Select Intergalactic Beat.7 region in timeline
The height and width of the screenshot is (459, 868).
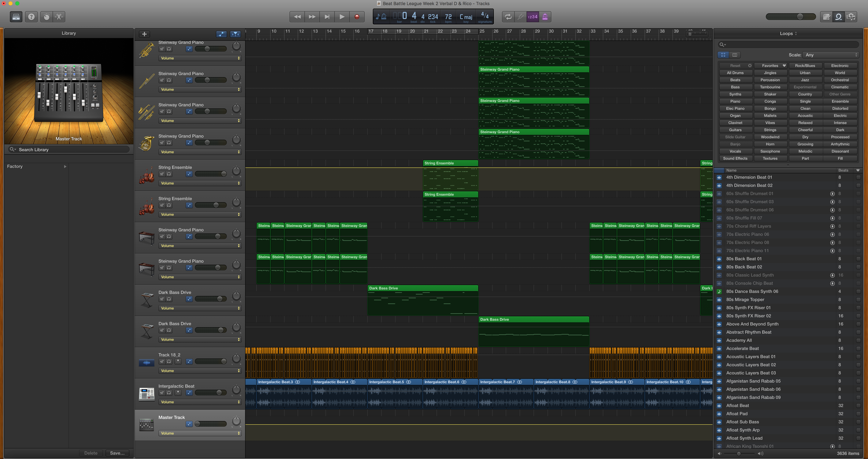pyautogui.click(x=506, y=394)
